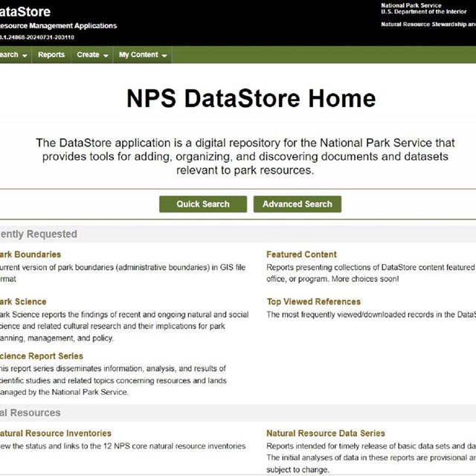Follow the Park Science link
The height and width of the screenshot is (476, 476).
(23, 302)
